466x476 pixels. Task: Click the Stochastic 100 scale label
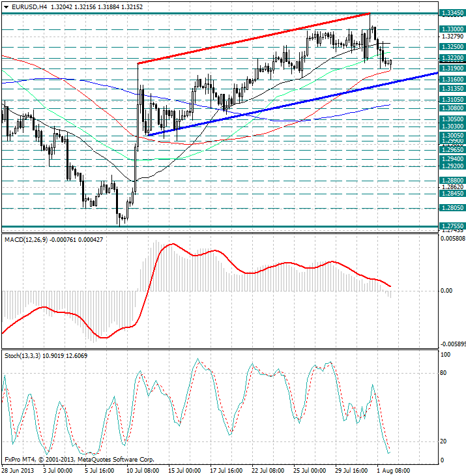[x=445, y=355]
